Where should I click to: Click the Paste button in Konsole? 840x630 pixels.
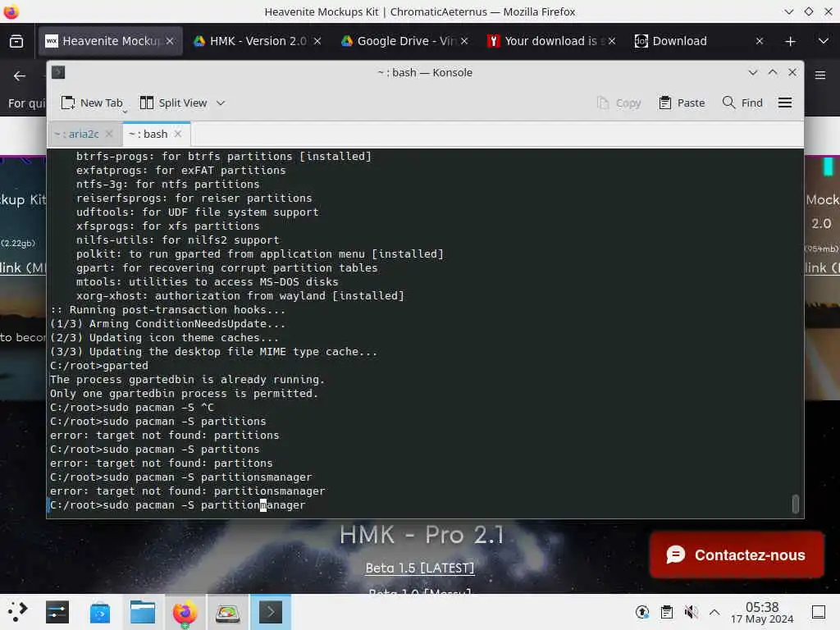pos(682,103)
